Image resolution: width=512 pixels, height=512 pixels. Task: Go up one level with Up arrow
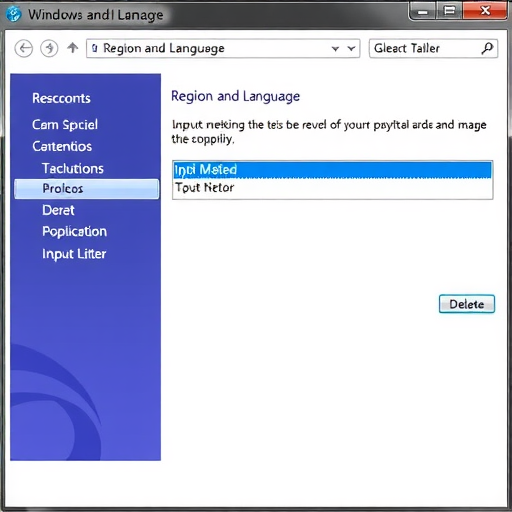(73, 48)
